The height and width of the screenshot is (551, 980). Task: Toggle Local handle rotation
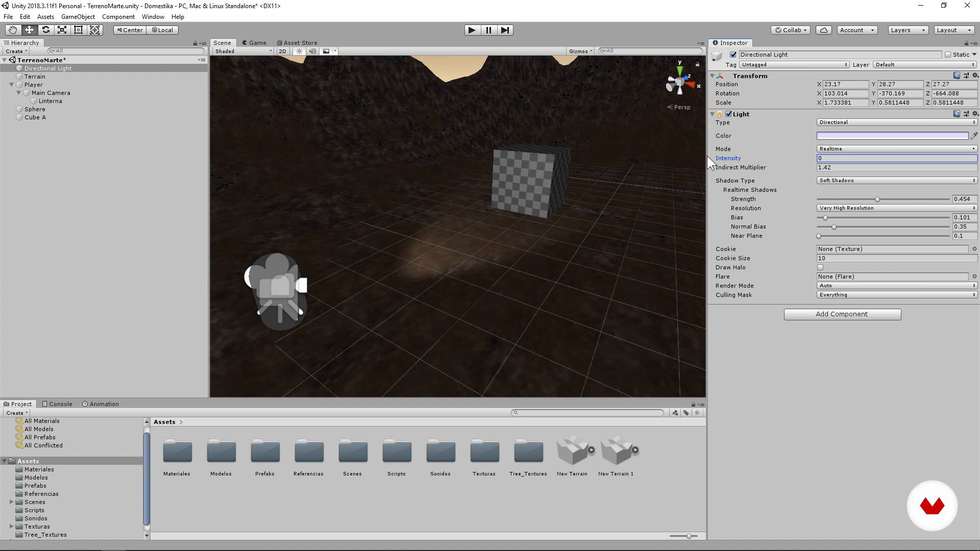point(162,30)
